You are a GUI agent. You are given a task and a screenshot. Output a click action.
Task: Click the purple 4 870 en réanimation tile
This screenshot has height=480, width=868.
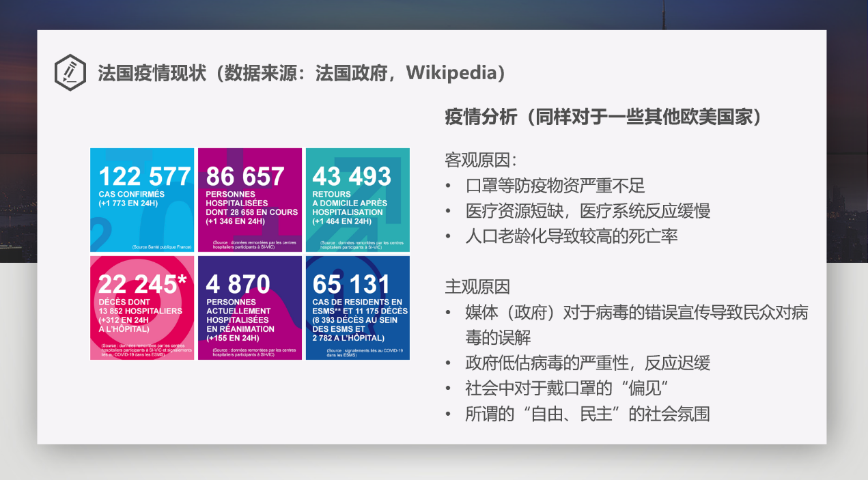[x=249, y=307]
